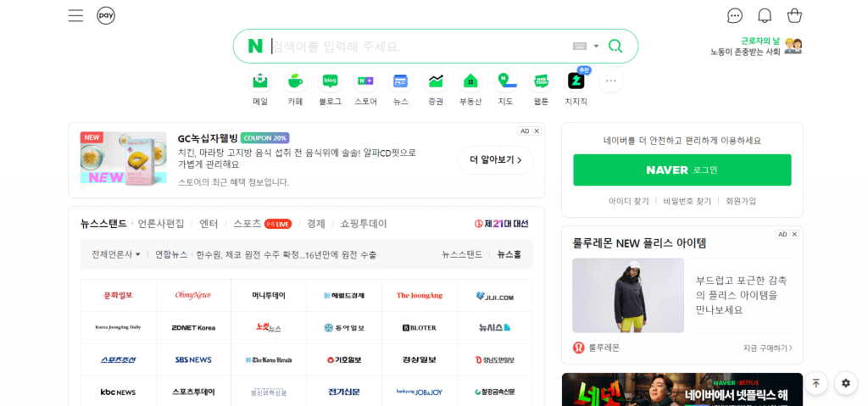This screenshot has width=868, height=406.
Task: Open the on-screen keyboard icon
Action: point(580,46)
